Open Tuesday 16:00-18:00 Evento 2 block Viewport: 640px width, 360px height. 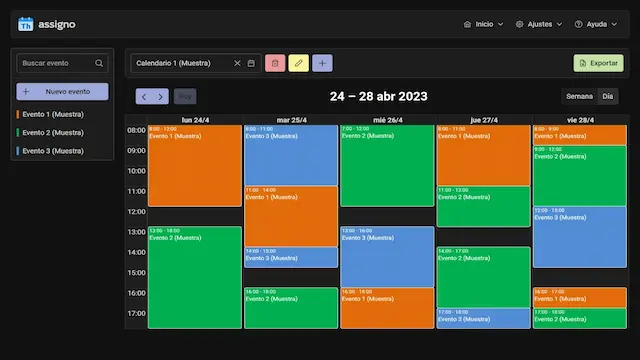point(291,308)
